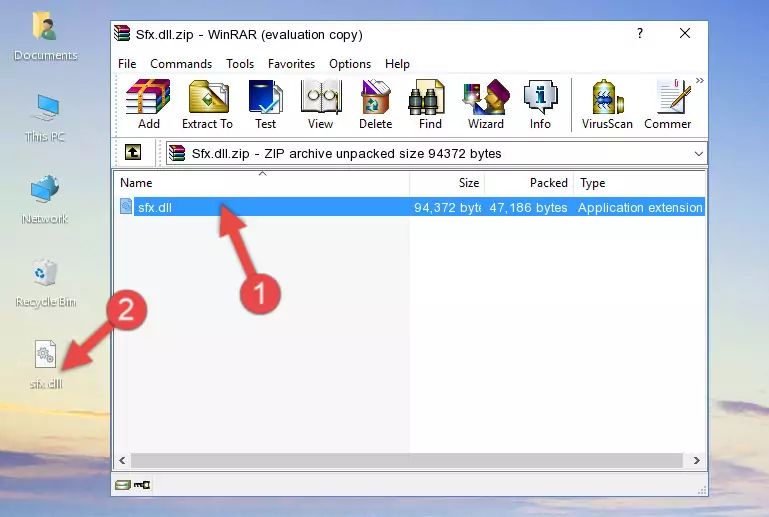Open the Help menu

pyautogui.click(x=397, y=64)
